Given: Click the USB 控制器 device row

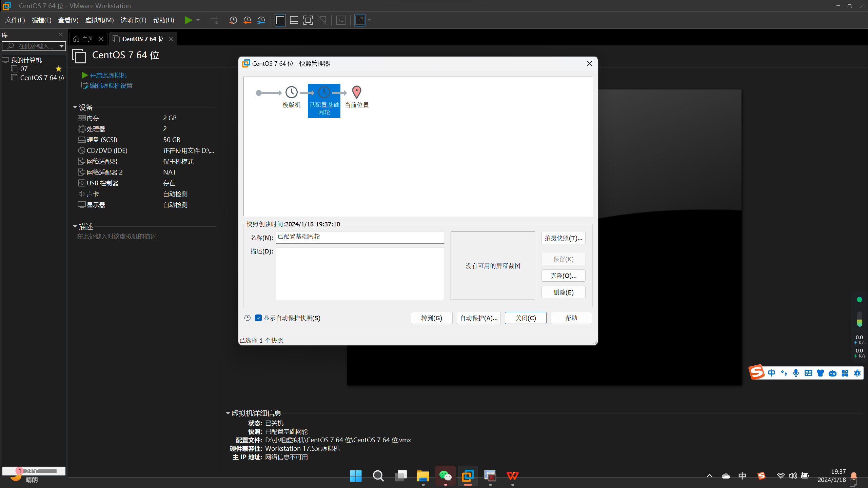Looking at the screenshot, I should (146, 183).
